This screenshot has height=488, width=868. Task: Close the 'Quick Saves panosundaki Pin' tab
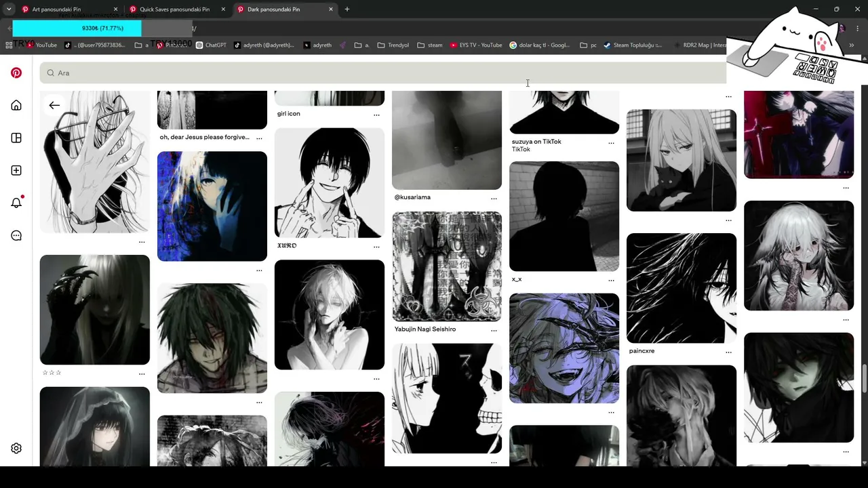223,9
